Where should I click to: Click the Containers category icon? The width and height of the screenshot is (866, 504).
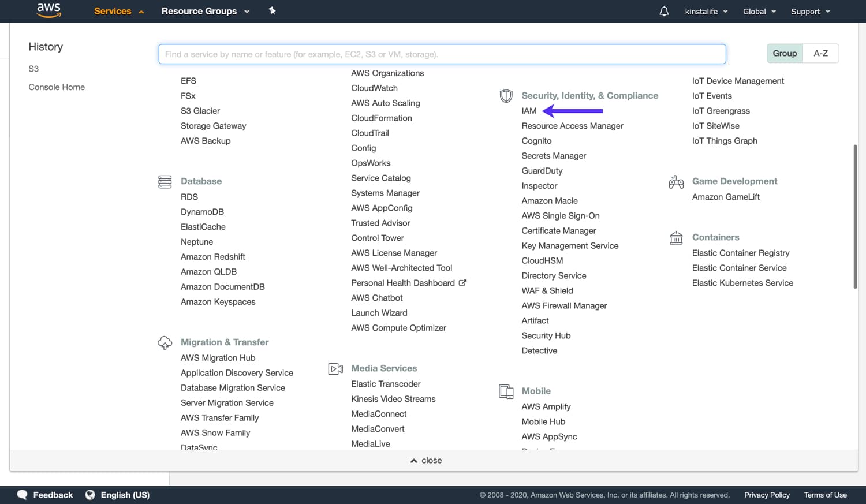[x=676, y=237]
